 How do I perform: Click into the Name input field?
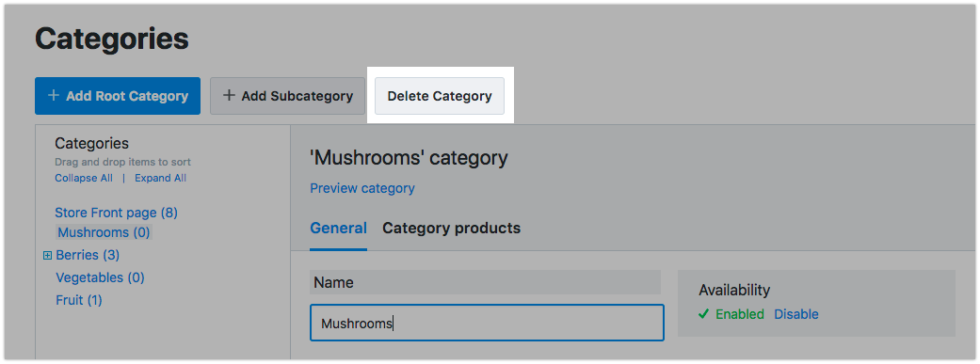pos(487,323)
